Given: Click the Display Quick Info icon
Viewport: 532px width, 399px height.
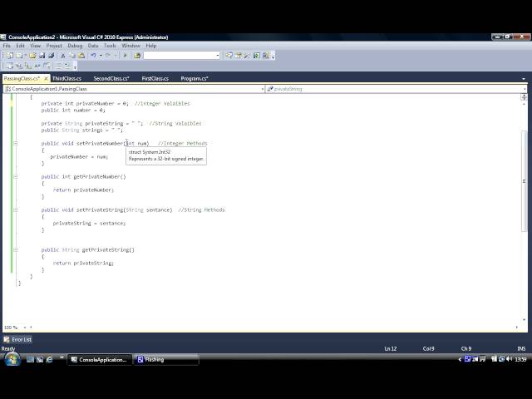Looking at the screenshot, I should (x=28, y=66).
